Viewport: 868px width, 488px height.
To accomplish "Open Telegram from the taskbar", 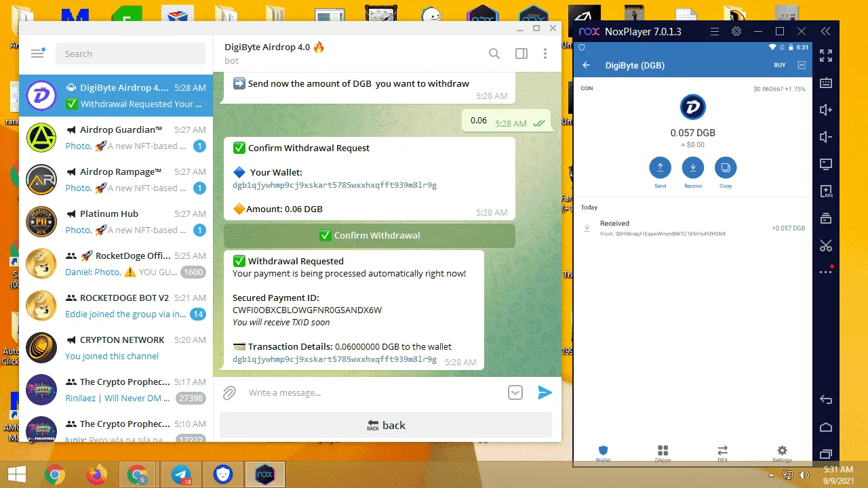I will pos(180,474).
